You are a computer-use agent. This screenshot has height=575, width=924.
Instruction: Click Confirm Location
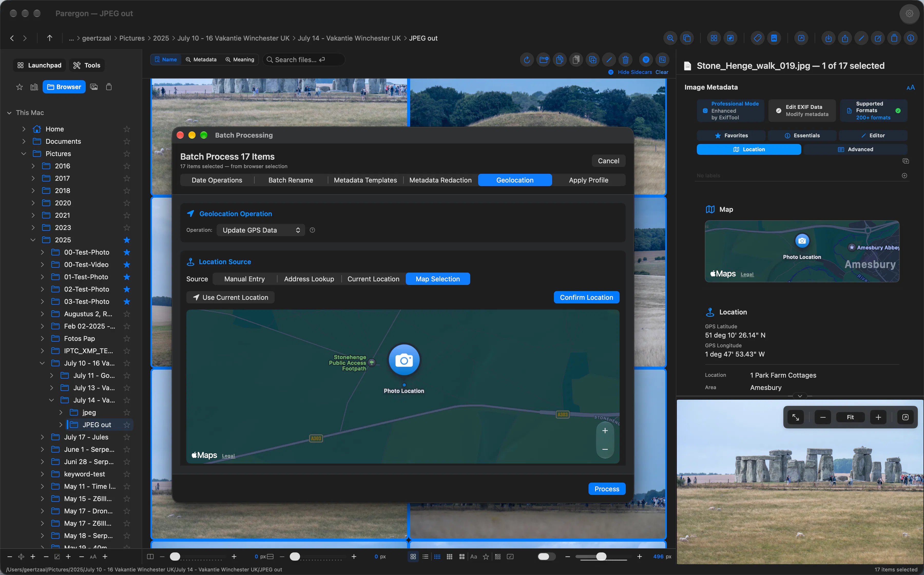586,298
